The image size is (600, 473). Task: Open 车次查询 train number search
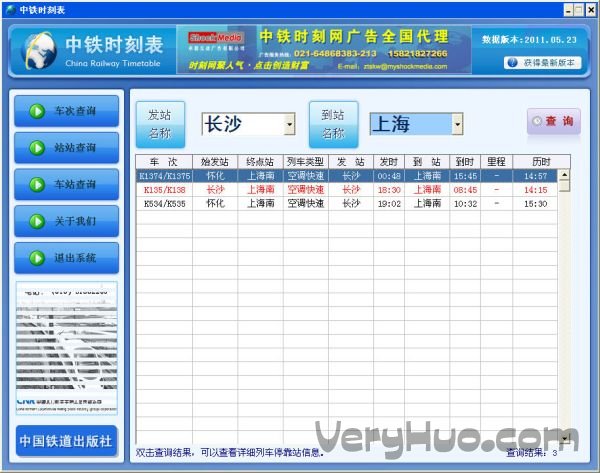tap(67, 111)
